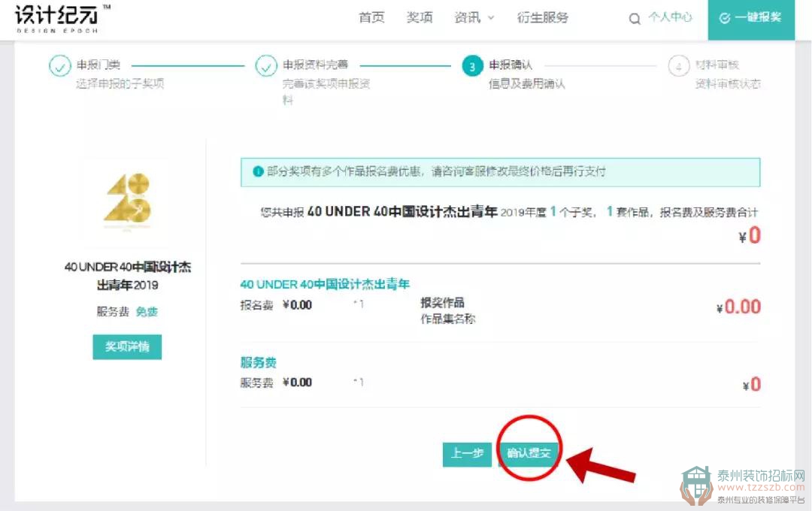The width and height of the screenshot is (812, 511).
Task: Click the 40 UNDER 40中国设计杰出青年 teal heading
Action: tap(325, 284)
